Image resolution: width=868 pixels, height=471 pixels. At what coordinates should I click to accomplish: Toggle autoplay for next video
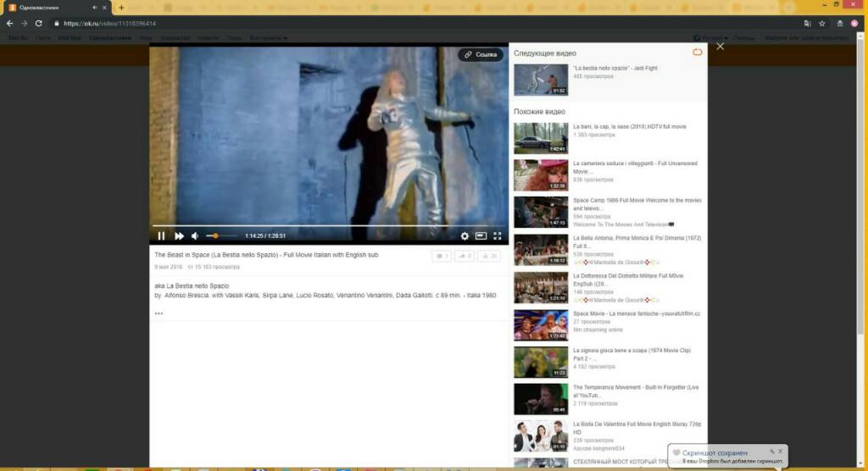point(698,53)
